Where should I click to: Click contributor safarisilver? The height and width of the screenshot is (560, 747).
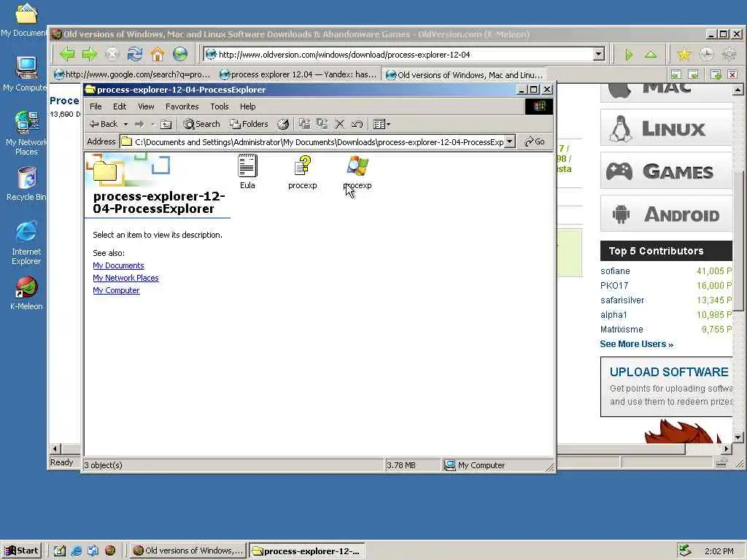[x=622, y=300]
